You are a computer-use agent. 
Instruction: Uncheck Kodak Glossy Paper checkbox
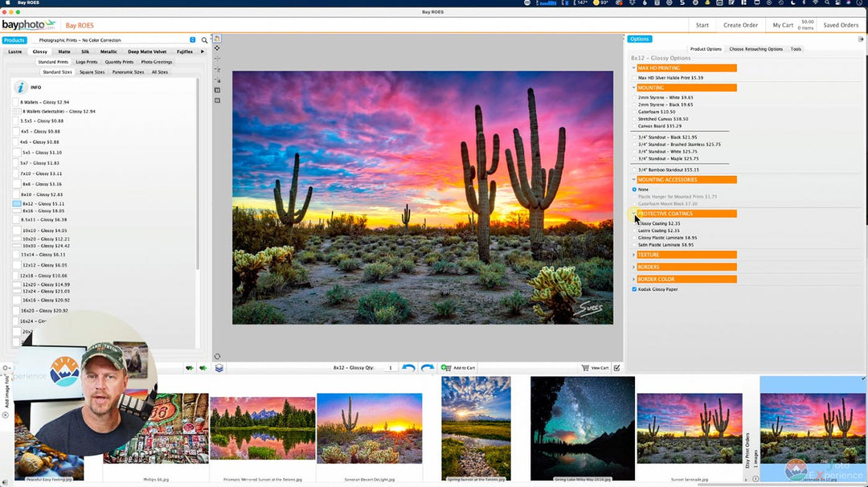coord(634,289)
